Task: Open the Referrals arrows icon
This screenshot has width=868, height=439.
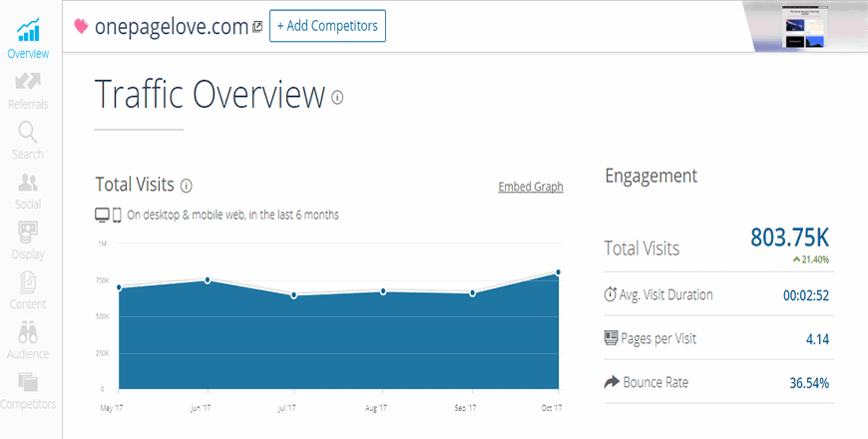Action: tap(28, 81)
